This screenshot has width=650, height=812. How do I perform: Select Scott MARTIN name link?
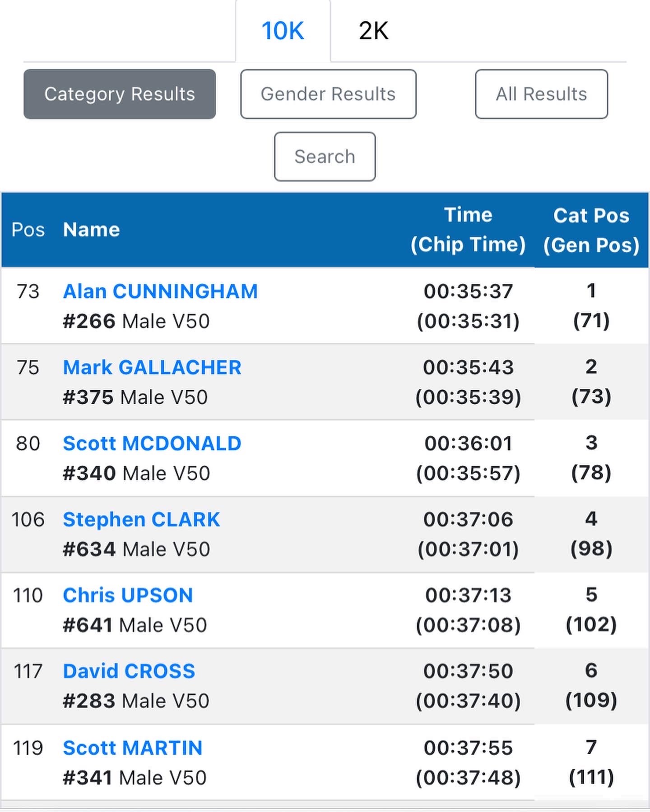[132, 748]
